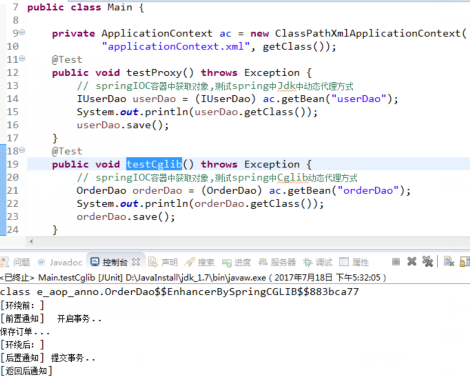Click the console line [环绕后: ]

point(22,345)
